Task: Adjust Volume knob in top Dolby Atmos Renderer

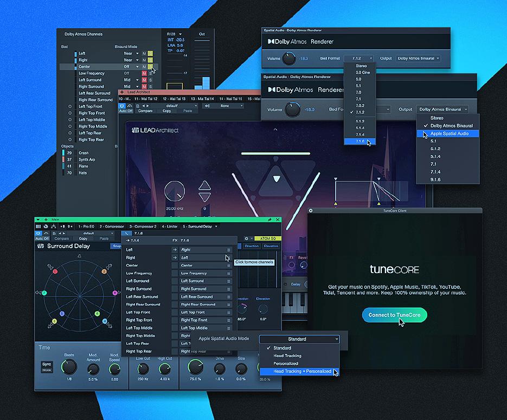Action: point(288,59)
